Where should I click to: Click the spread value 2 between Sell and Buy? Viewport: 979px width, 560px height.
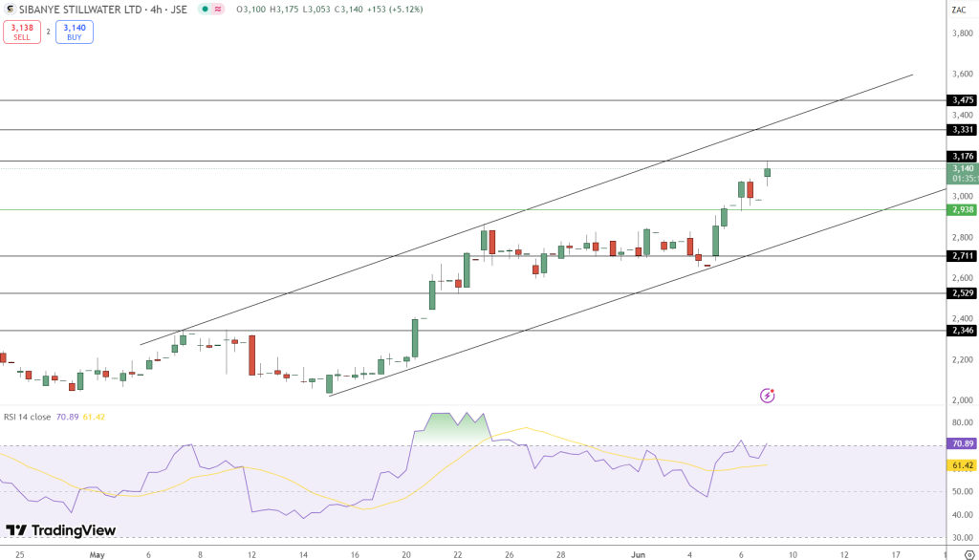point(48,32)
